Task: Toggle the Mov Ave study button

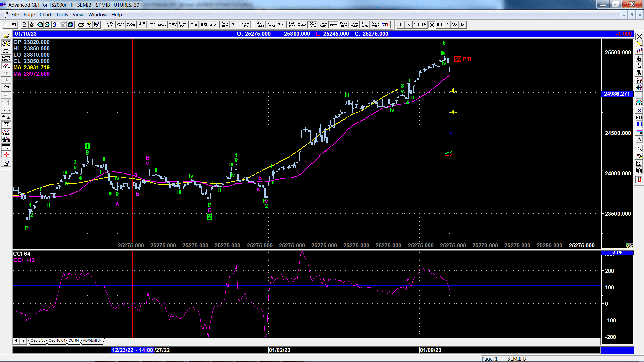Action: pyautogui.click(x=313, y=25)
